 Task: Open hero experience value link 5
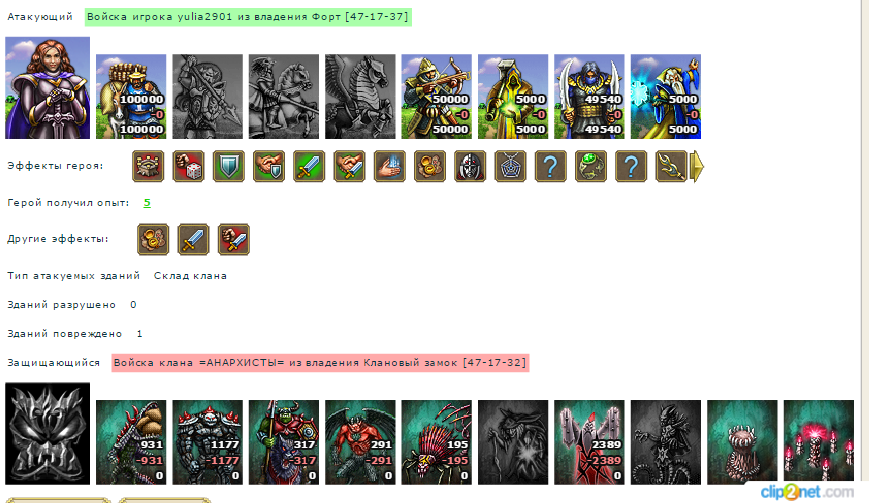[x=147, y=203]
